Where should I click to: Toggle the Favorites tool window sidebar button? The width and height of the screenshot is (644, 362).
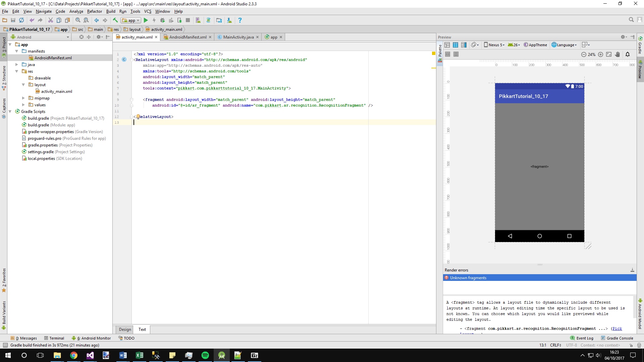coord(4,280)
